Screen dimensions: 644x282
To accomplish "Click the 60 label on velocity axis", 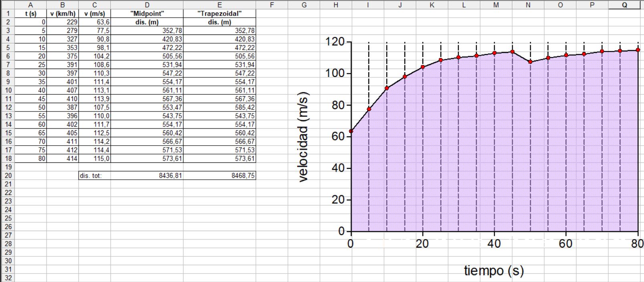I will [x=339, y=136].
